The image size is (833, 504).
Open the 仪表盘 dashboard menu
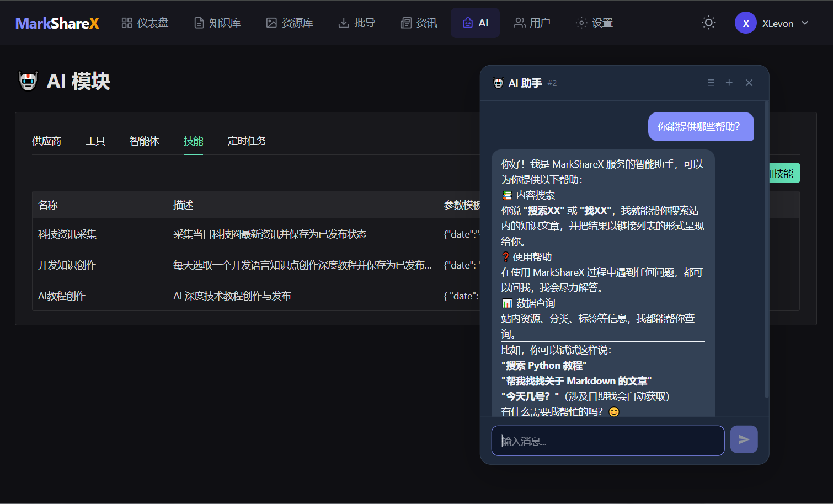click(145, 23)
